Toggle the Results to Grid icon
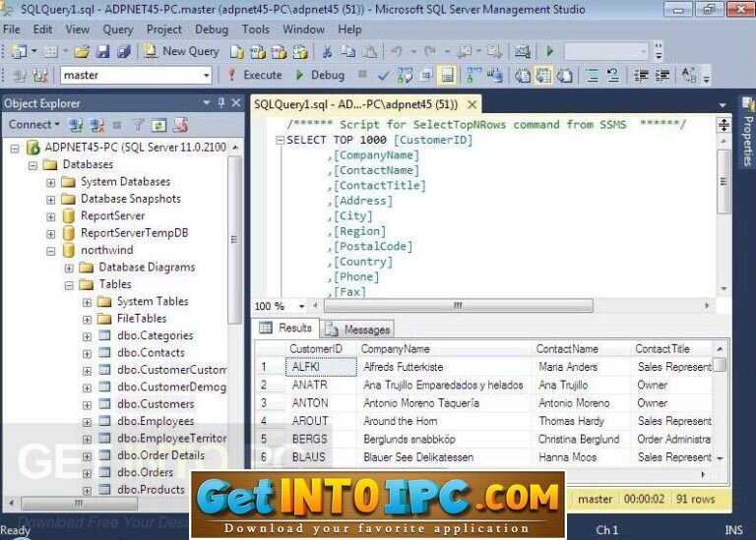This screenshot has width=756, height=540. click(x=543, y=76)
